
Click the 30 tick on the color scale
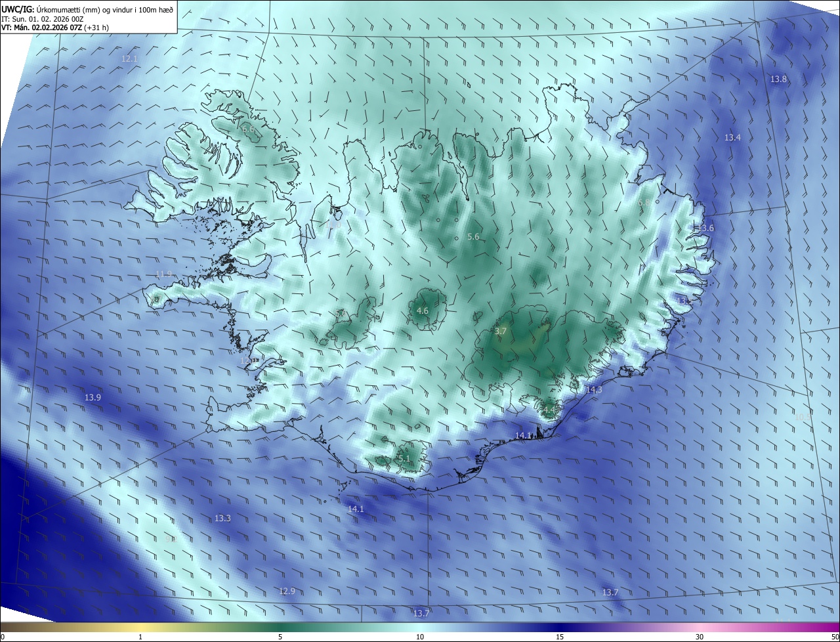pyautogui.click(x=700, y=637)
